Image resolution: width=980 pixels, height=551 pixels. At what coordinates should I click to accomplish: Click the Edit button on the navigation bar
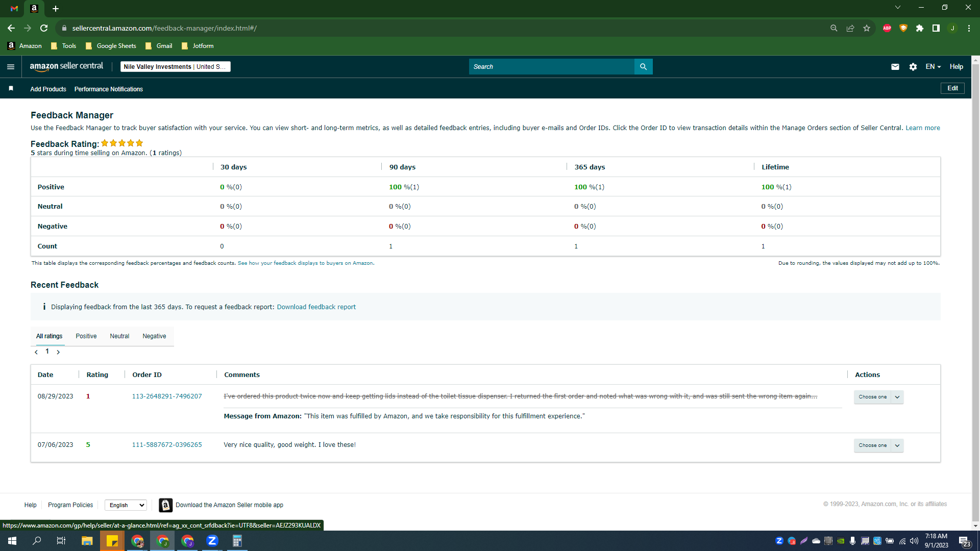(952, 88)
